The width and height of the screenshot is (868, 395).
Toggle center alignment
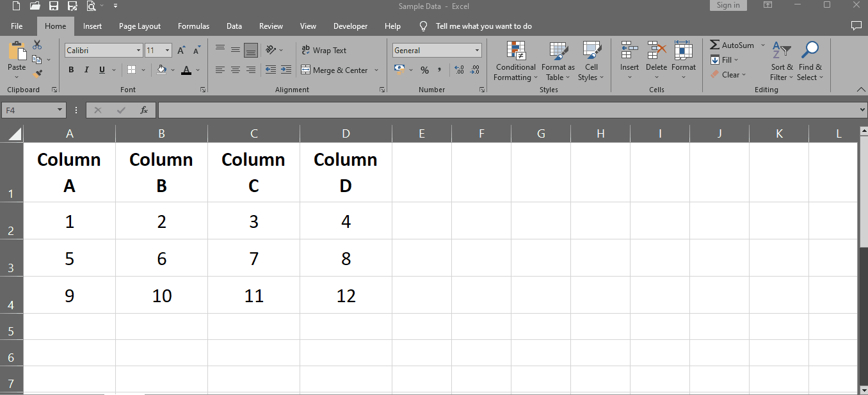[x=235, y=70]
